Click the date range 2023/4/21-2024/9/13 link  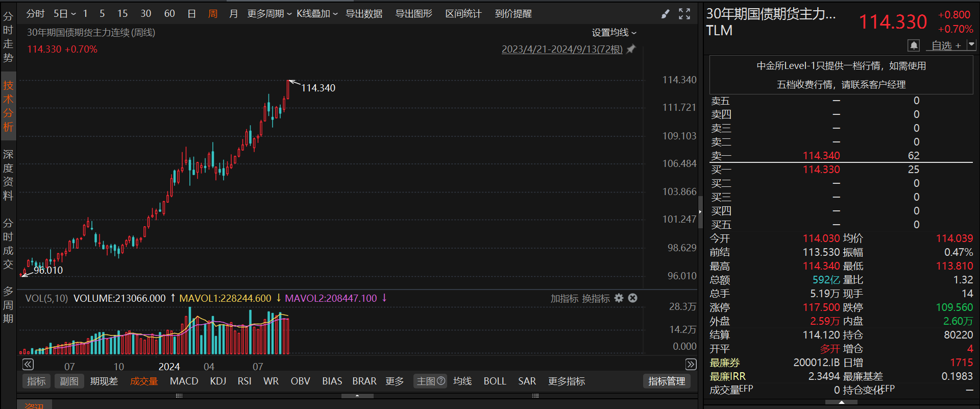(x=562, y=49)
